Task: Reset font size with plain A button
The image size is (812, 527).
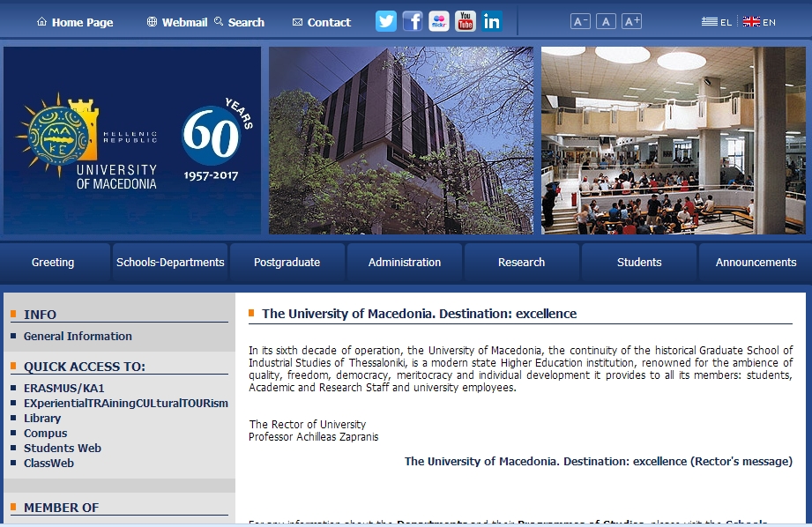Action: coord(606,21)
